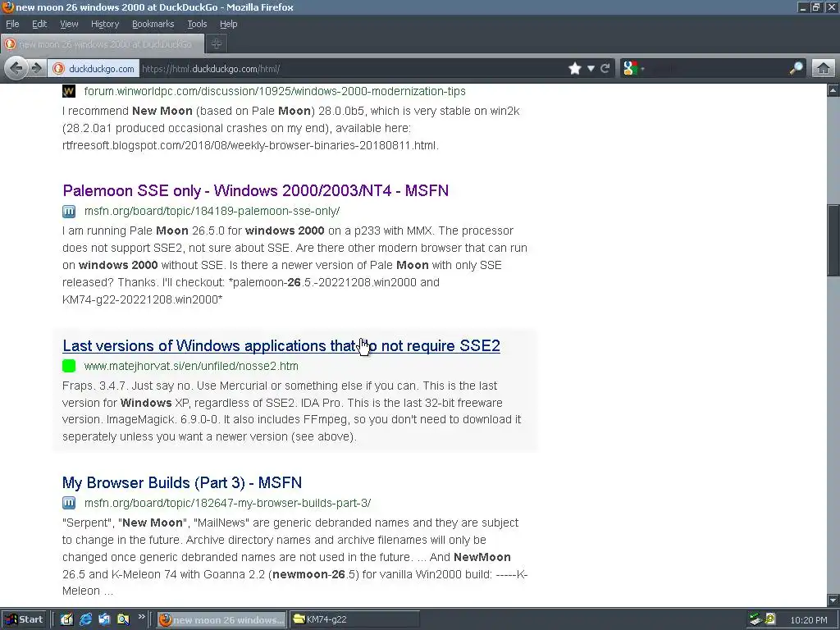This screenshot has width=840, height=630.
Task: Click the scrollbar down arrow
Action: tap(833, 600)
